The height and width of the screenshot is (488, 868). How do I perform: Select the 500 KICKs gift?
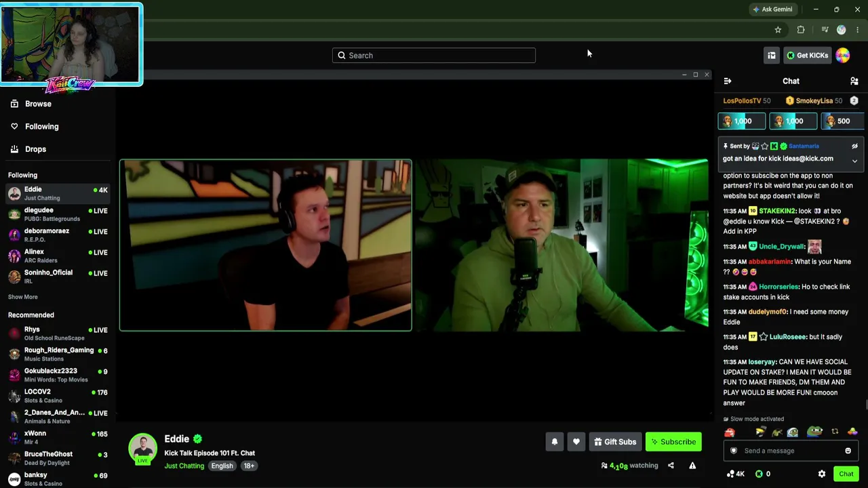842,121
